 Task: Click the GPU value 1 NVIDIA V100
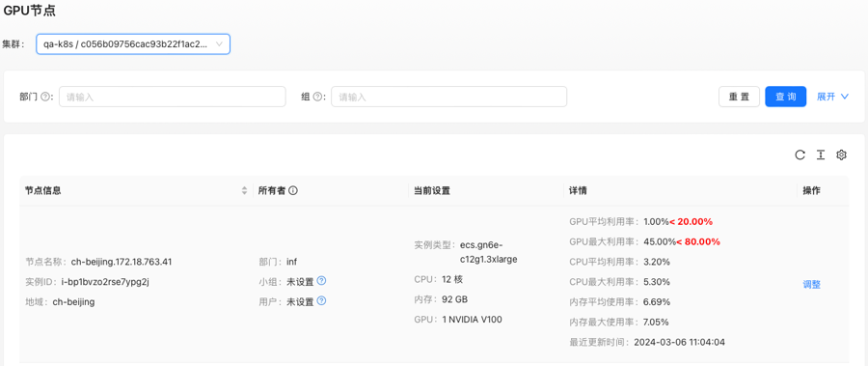pos(473,320)
